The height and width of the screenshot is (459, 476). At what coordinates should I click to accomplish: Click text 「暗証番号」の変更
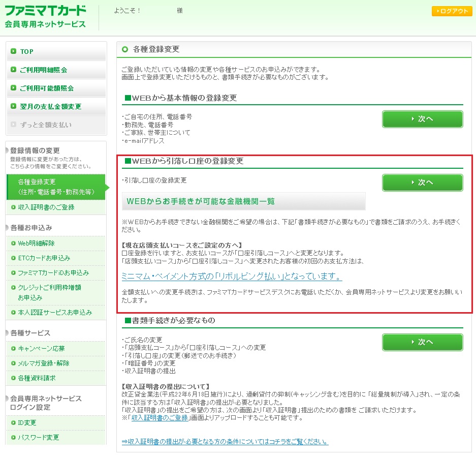point(150,363)
